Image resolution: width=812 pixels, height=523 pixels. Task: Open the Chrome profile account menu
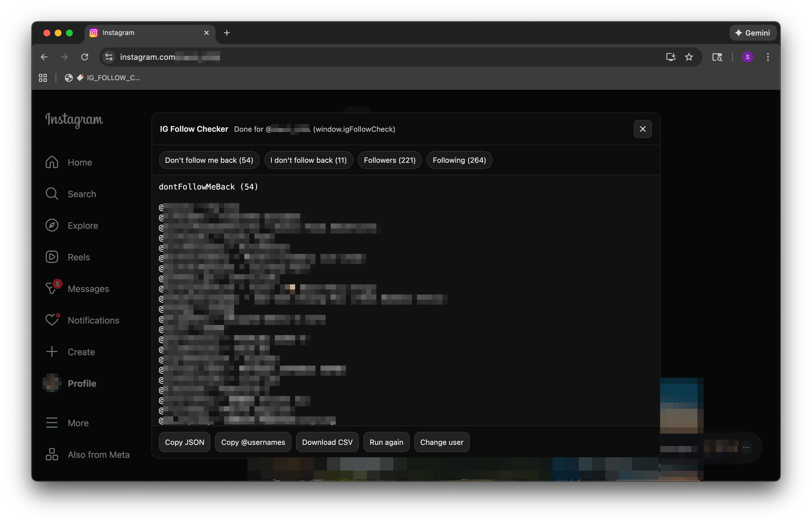coord(747,57)
